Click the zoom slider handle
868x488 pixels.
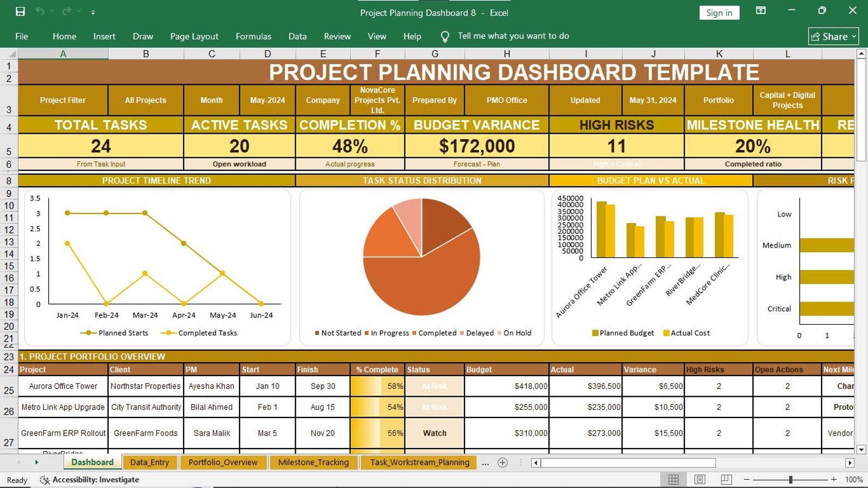(790, 479)
